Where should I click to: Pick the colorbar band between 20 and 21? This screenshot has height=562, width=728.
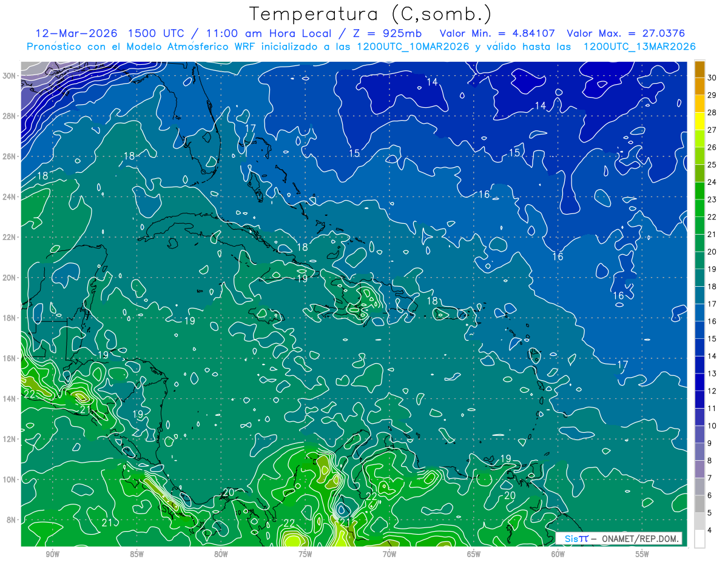coord(700,243)
